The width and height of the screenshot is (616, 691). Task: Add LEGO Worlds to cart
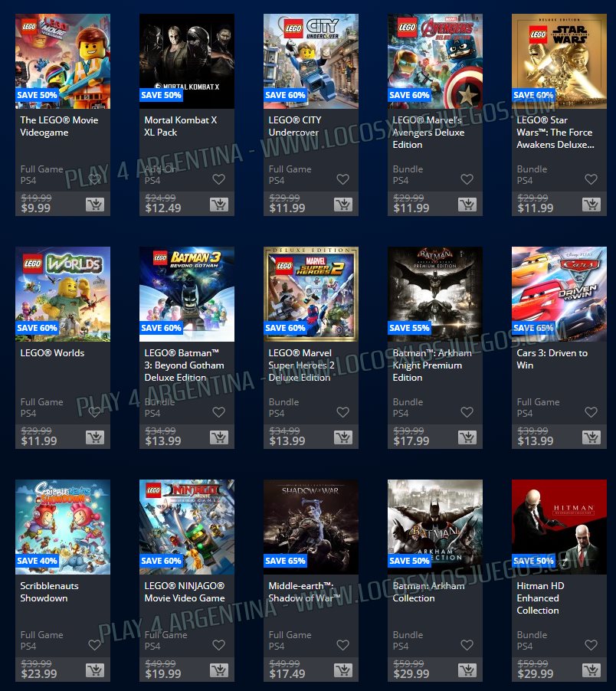coord(95,437)
